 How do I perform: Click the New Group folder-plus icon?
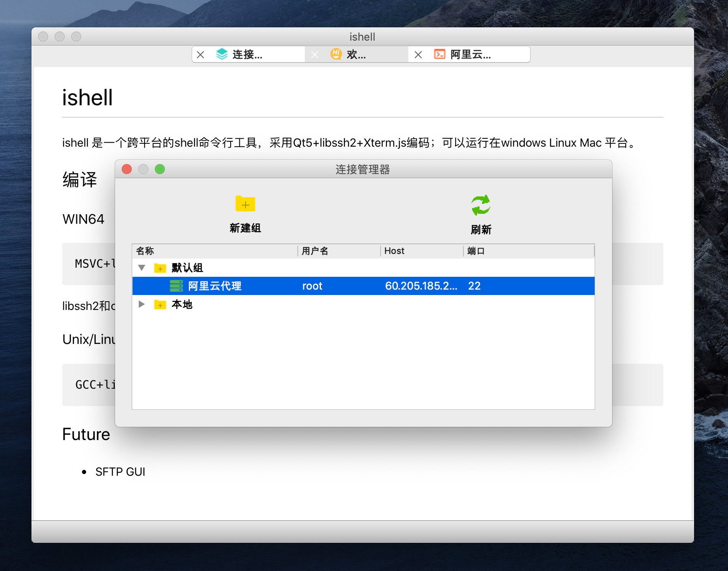pyautogui.click(x=245, y=204)
